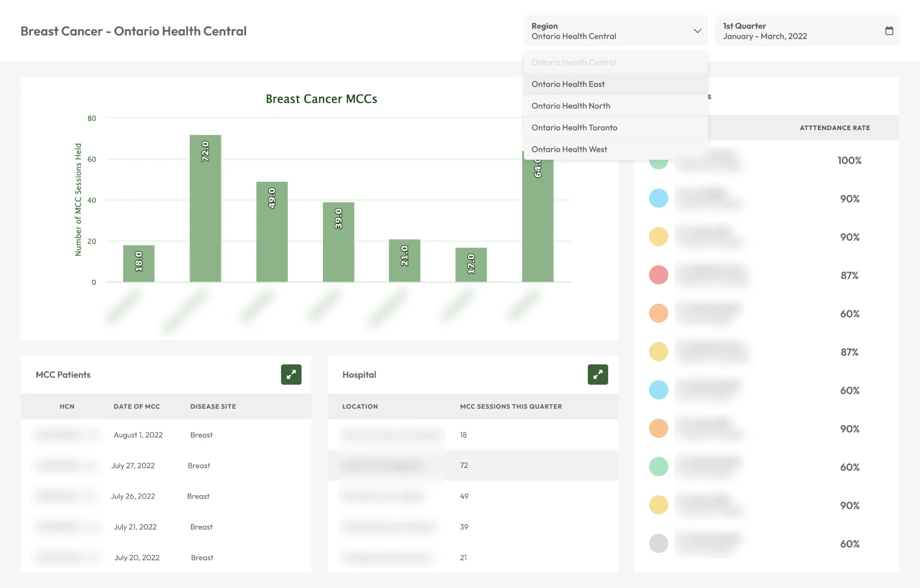Sort by DATE OF MCC column
Screen dimensions: 920x588
tap(137, 406)
